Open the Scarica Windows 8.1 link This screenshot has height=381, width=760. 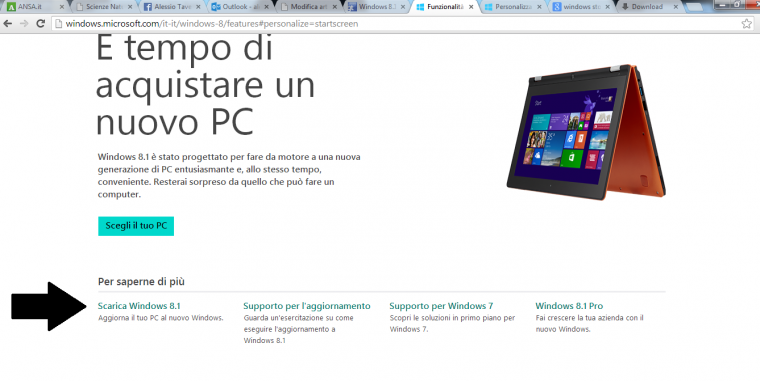coord(139,306)
